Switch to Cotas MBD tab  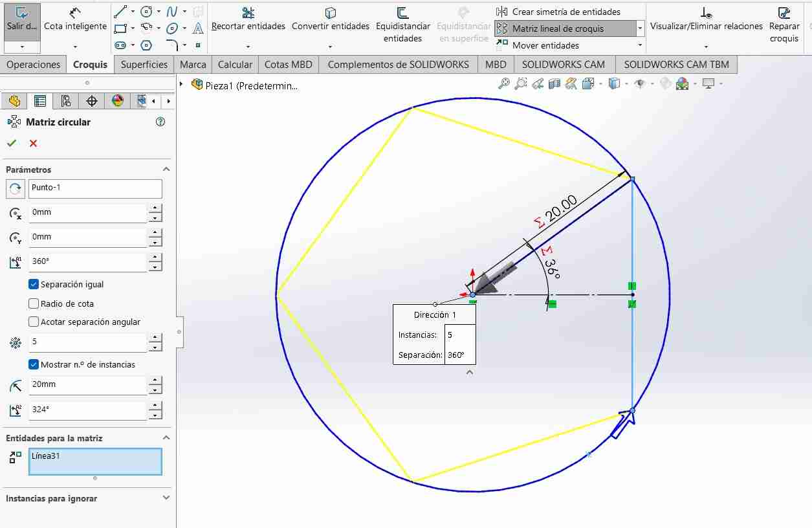pyautogui.click(x=289, y=65)
